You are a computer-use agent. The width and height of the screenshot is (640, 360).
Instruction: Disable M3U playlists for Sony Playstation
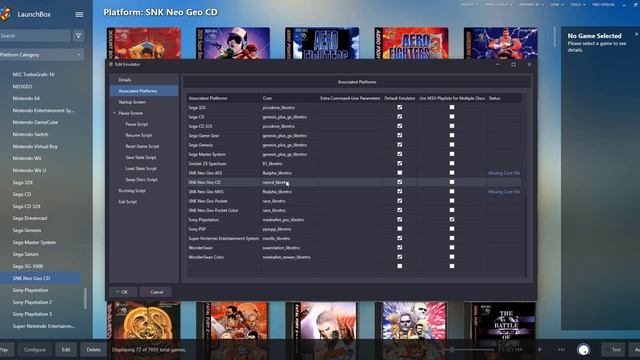(452, 220)
